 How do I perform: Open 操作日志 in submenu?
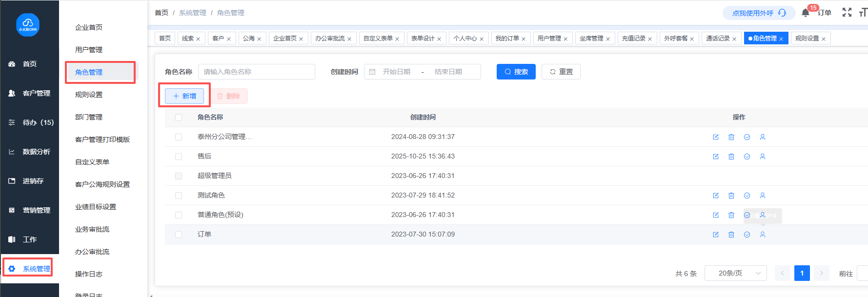(x=89, y=274)
